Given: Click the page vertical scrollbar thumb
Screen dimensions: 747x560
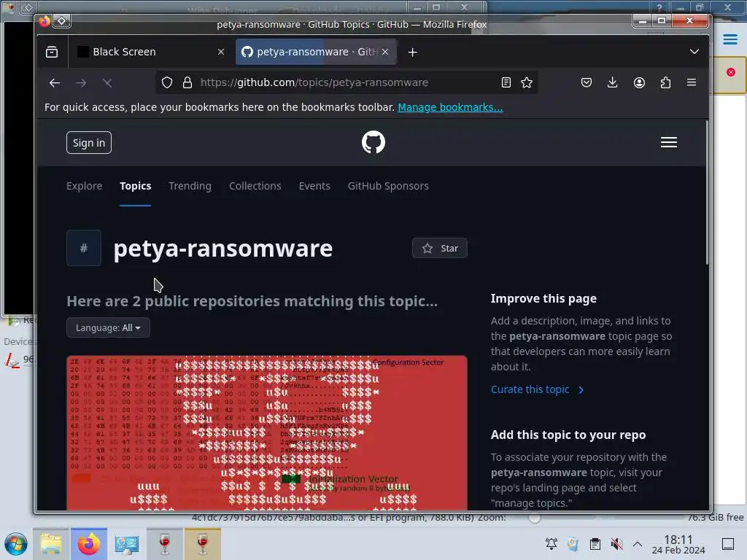Looking at the screenshot, I should [707, 192].
